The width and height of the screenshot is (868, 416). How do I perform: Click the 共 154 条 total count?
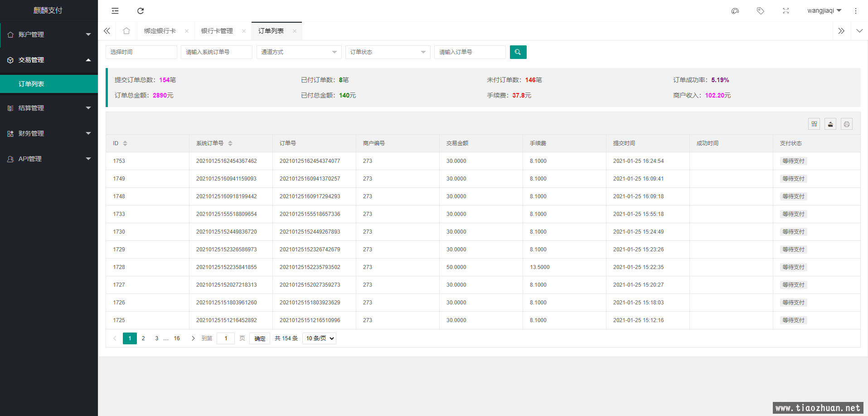(x=286, y=338)
